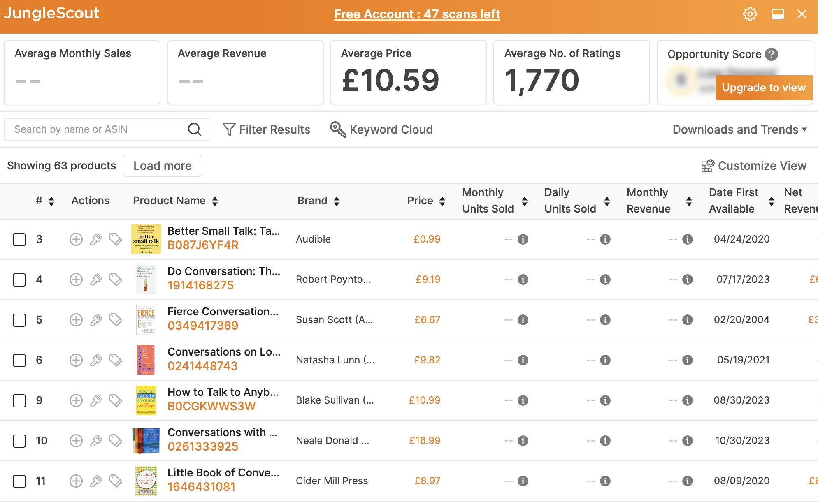Open ASIN B0CGKWWS3W link

click(211, 407)
